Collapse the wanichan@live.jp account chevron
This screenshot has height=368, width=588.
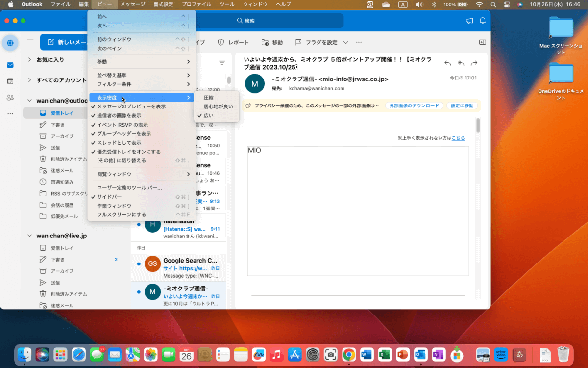[x=29, y=236]
